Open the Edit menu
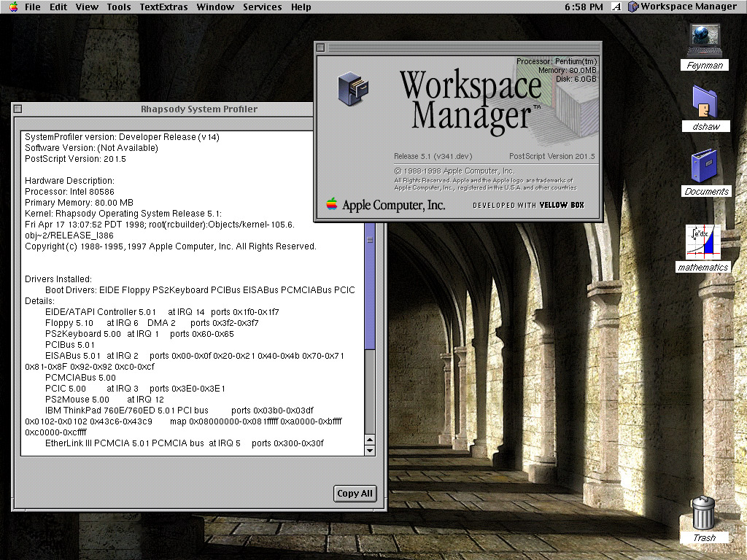The width and height of the screenshot is (747, 560). point(58,7)
